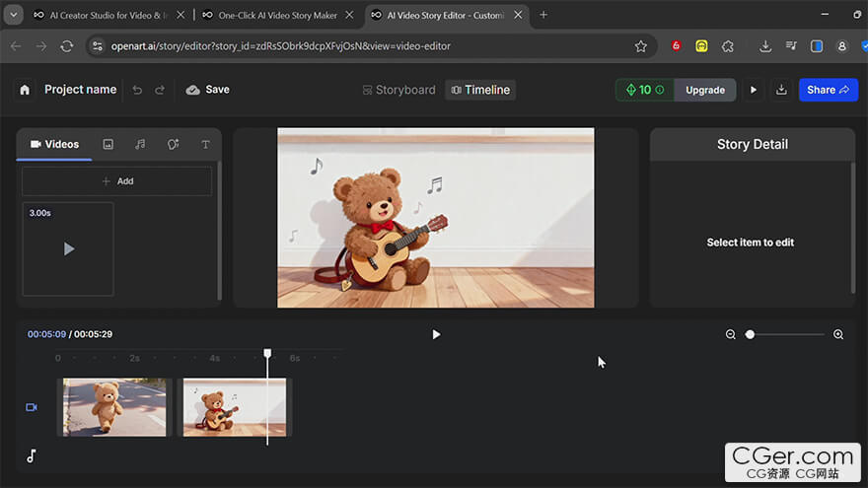Viewport: 868px width, 488px height.
Task: Go to the home icon
Action: coord(25,90)
